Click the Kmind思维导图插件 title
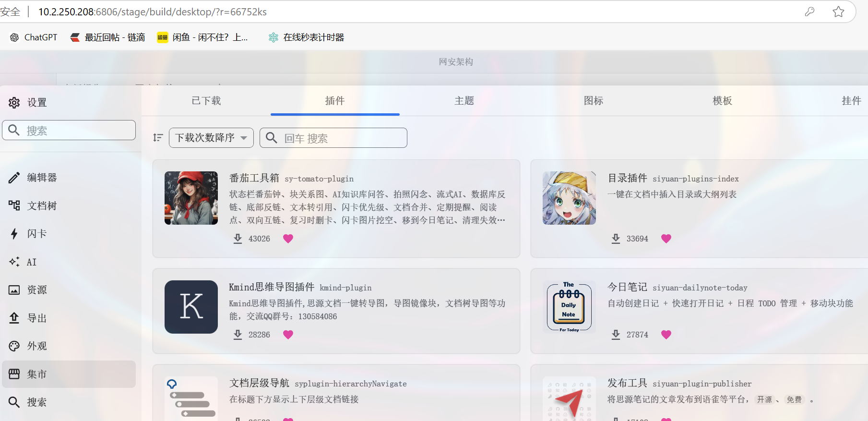Screen dimensions: 868x421 point(272,287)
